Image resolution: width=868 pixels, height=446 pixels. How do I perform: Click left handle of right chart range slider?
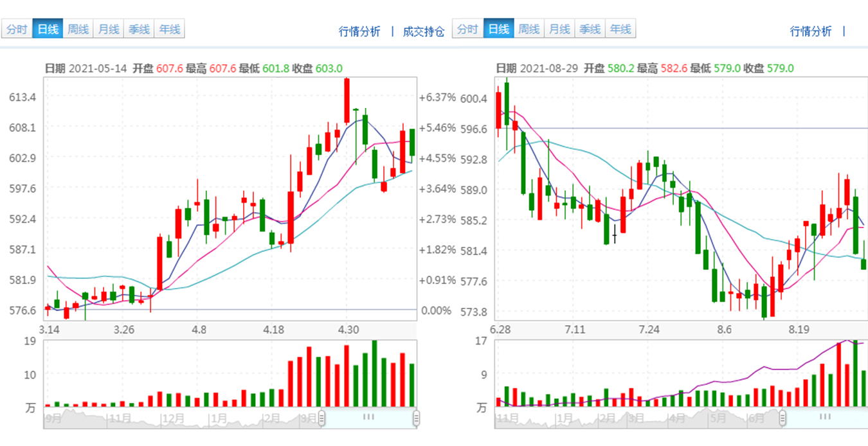[782, 418]
